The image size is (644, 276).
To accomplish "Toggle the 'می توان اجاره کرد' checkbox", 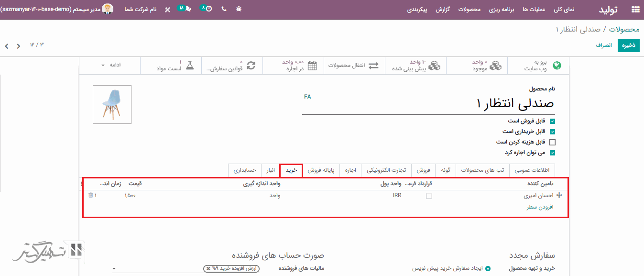I will (553, 153).
